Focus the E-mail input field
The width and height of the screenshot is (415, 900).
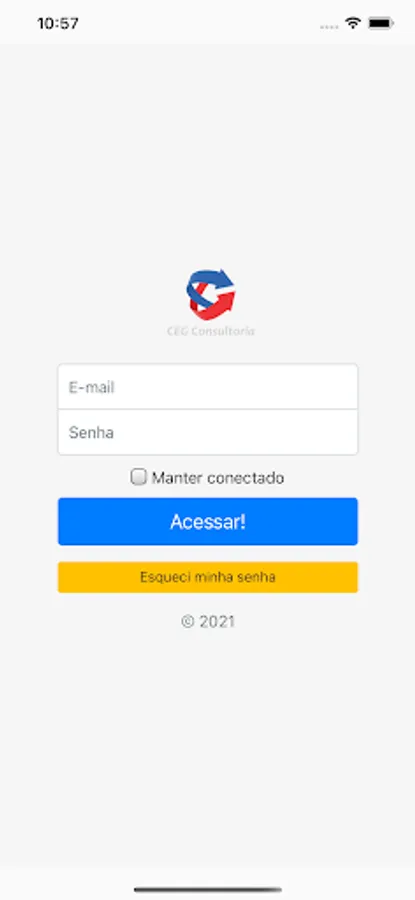tap(208, 386)
